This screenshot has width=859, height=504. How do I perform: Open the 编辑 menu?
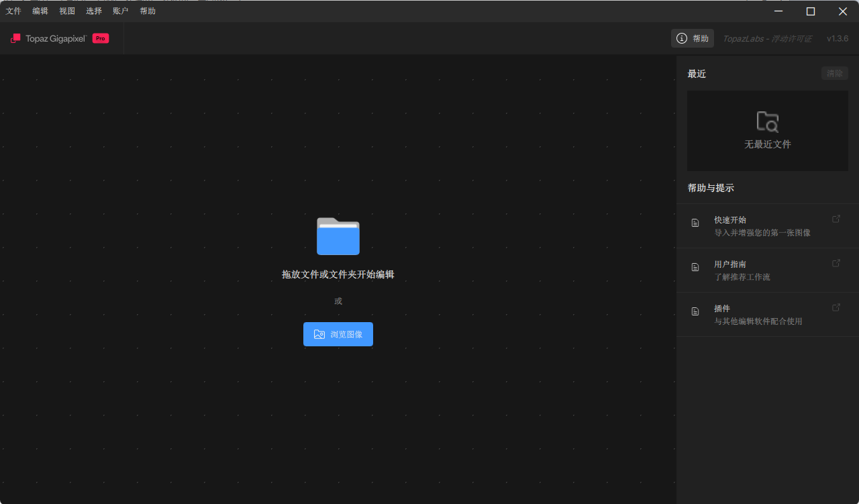tap(40, 11)
